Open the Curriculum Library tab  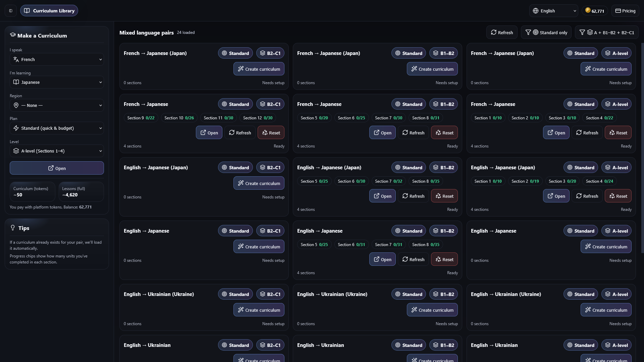[49, 11]
